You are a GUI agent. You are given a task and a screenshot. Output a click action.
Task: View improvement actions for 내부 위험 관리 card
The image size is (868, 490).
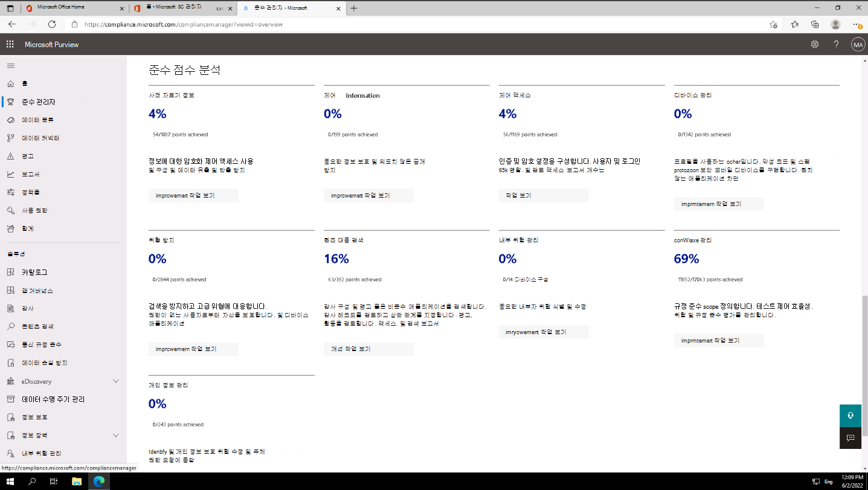[544, 332]
